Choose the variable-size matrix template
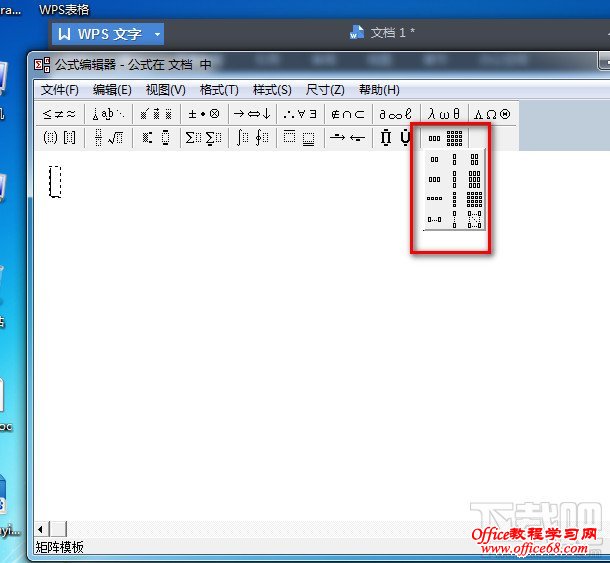Viewport: 610px width, 563px height. [x=474, y=219]
